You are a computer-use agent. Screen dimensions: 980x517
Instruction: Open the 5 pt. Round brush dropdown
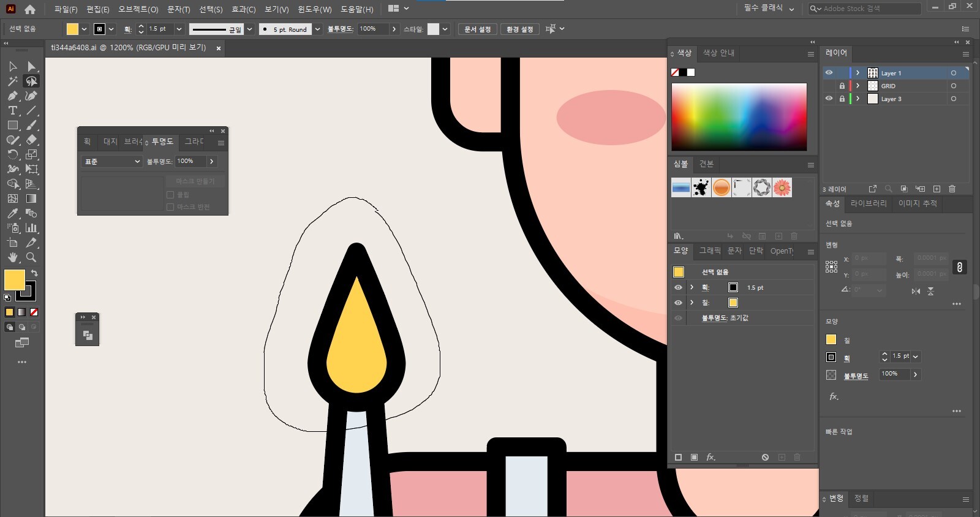click(317, 29)
